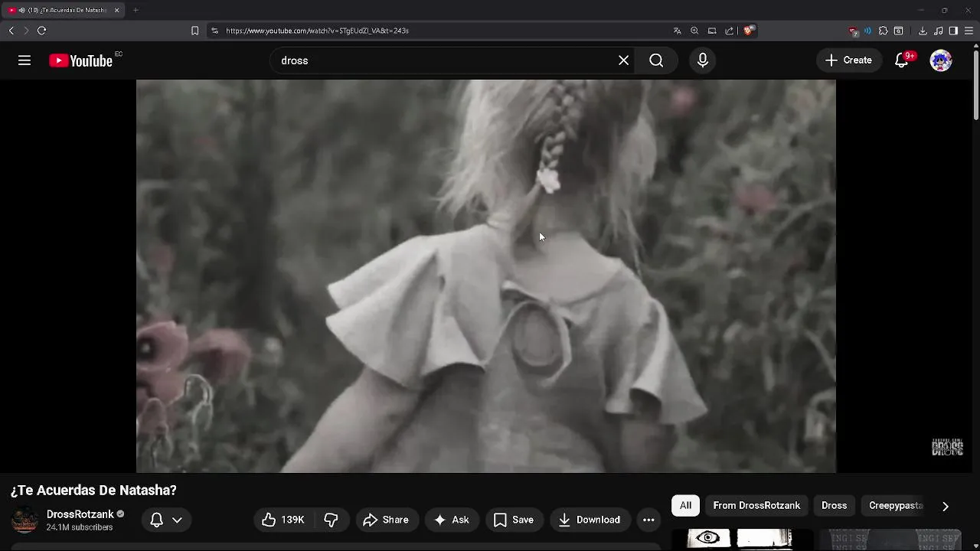Click the video title ¿Te Acuerdas De Natasha?
Screen dimensions: 980x551
click(x=93, y=490)
